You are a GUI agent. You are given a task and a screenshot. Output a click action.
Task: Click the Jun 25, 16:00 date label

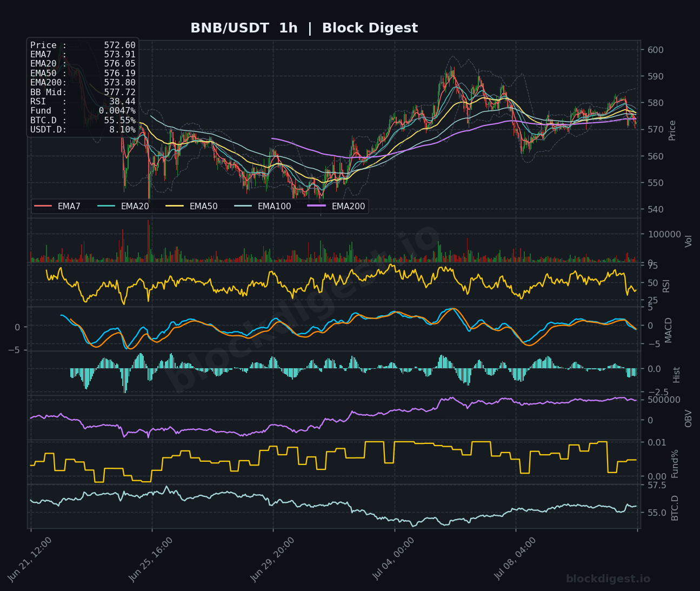click(x=151, y=559)
